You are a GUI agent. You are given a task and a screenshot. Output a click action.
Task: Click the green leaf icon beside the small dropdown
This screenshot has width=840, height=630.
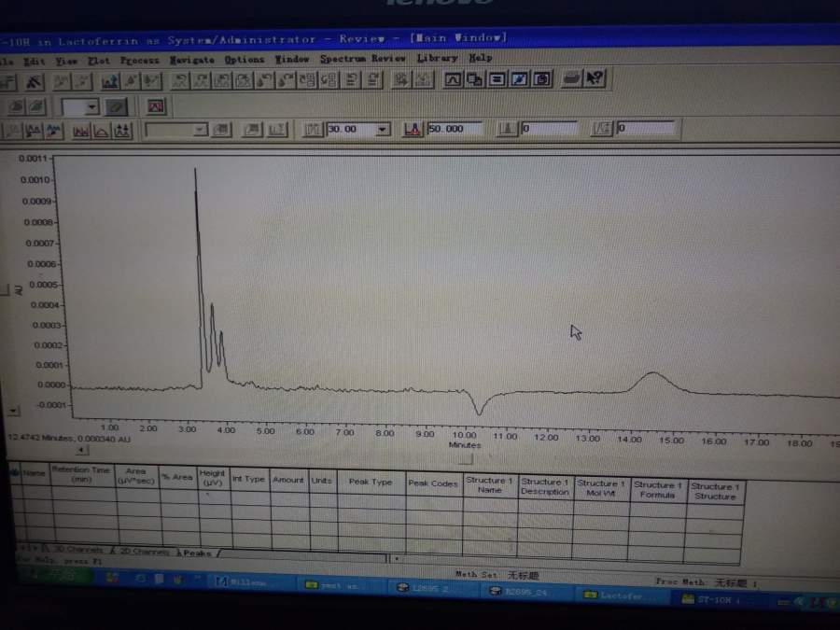(116, 107)
